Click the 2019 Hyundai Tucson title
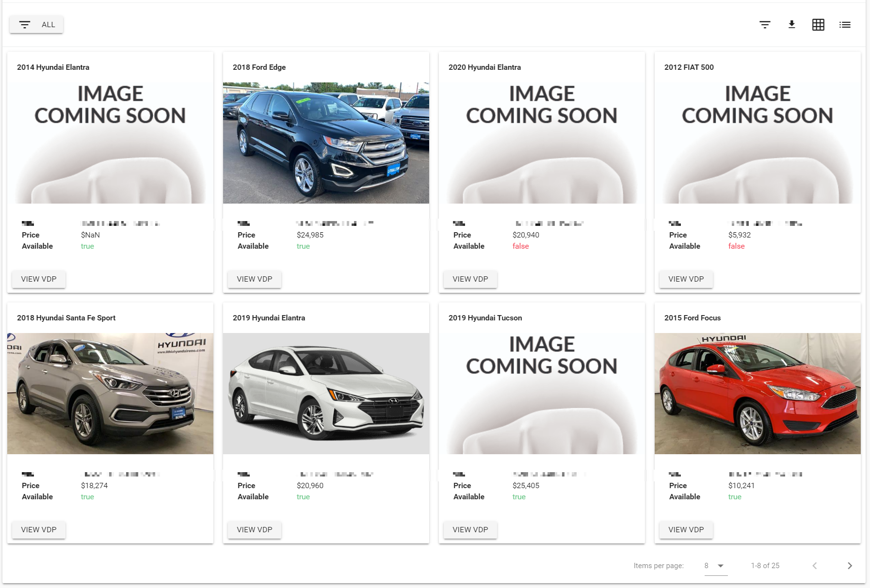Viewport: 870px width, 588px height. [x=485, y=318]
